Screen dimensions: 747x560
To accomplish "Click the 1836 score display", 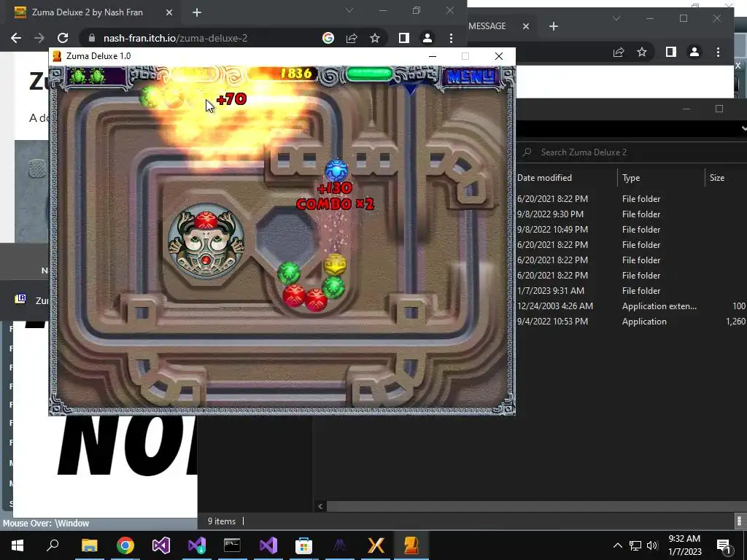I will 296,74.
